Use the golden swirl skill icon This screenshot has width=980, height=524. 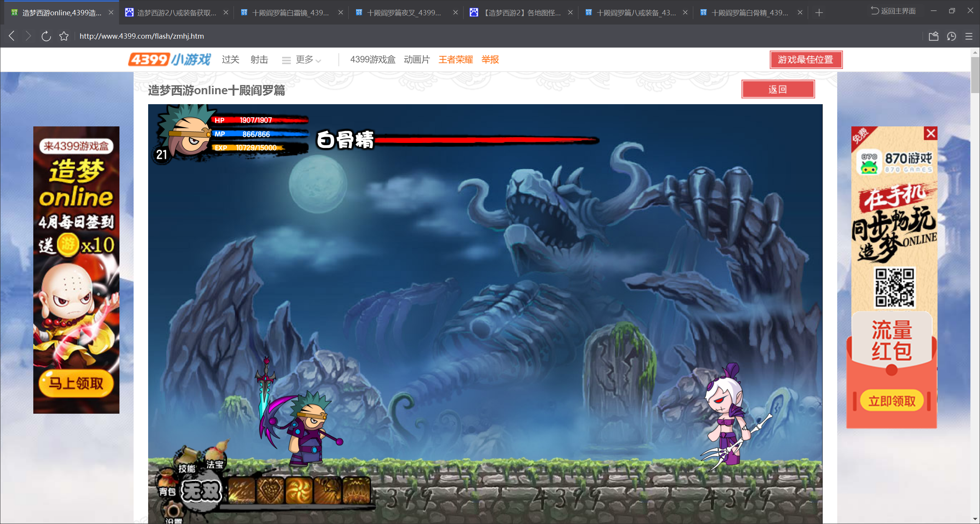tap(299, 491)
